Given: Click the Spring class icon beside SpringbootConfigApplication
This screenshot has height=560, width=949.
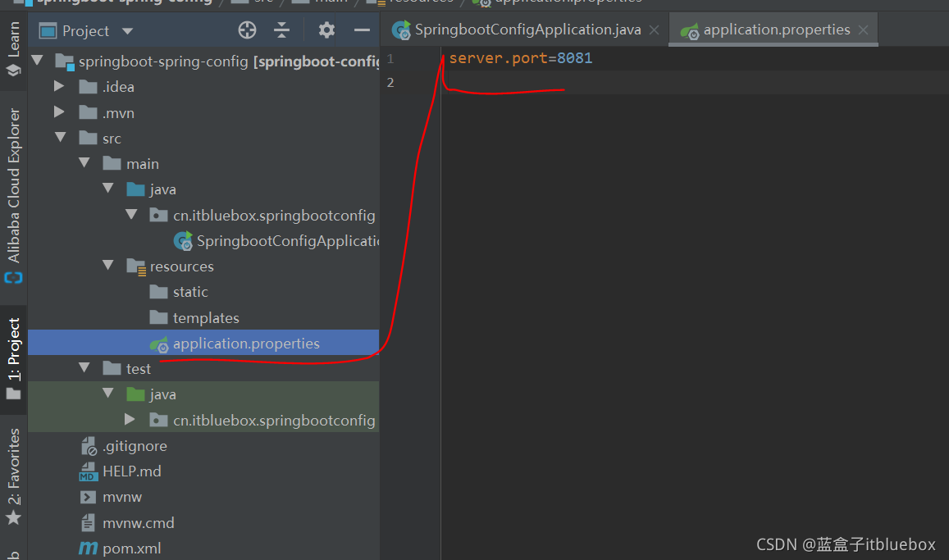Looking at the screenshot, I should 183,241.
